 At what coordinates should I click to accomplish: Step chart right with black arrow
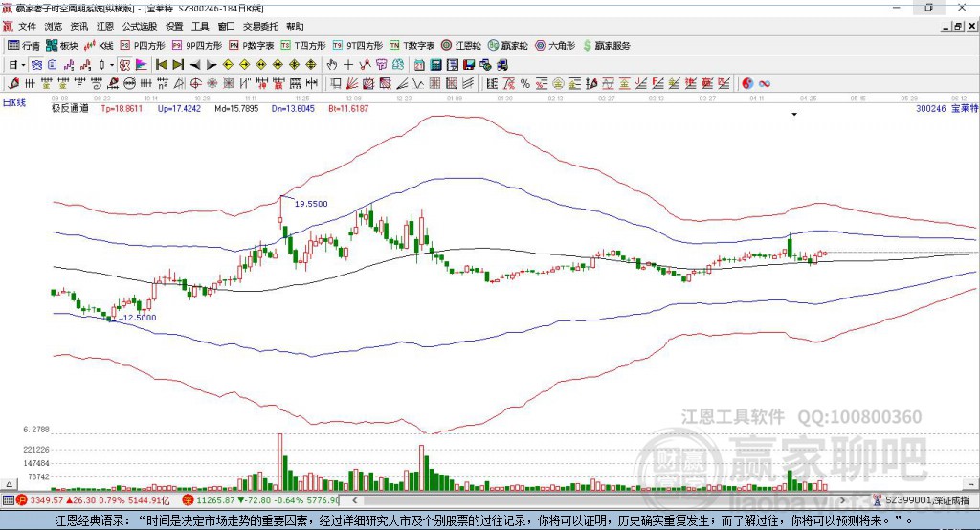212,65
